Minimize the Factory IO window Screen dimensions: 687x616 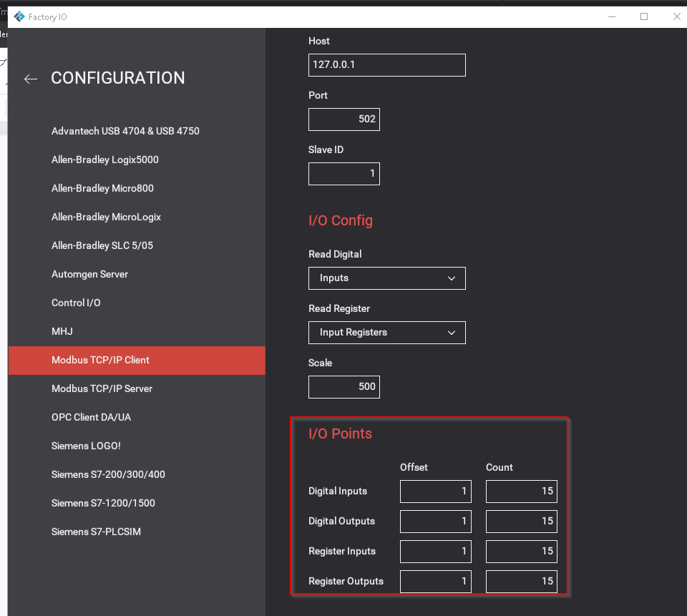[612, 16]
